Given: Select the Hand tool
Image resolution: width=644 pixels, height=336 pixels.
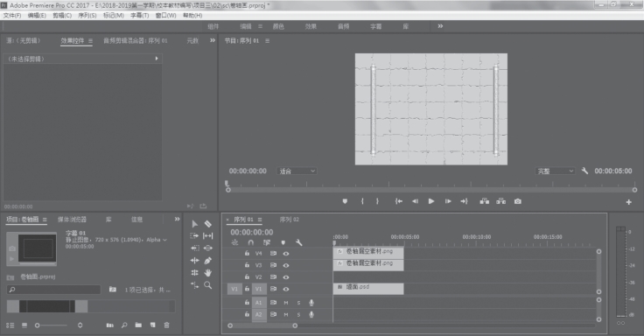Looking at the screenshot, I should pos(208,272).
